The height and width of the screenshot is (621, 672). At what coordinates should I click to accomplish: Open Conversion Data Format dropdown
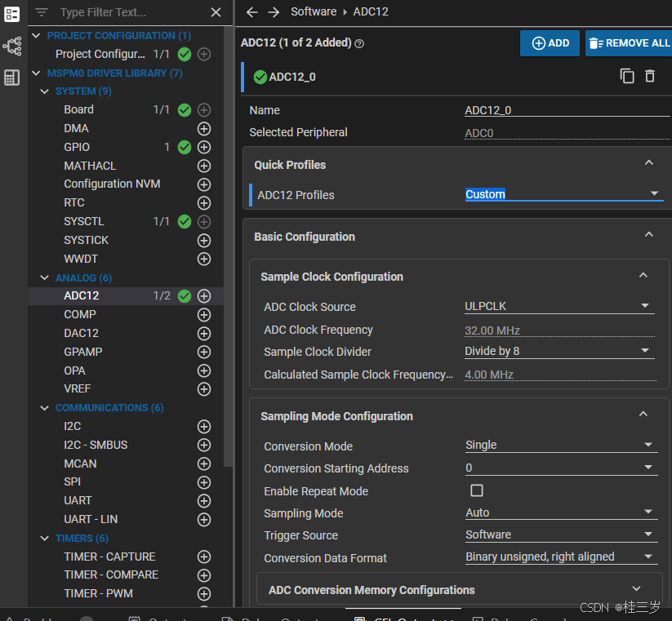[562, 557]
